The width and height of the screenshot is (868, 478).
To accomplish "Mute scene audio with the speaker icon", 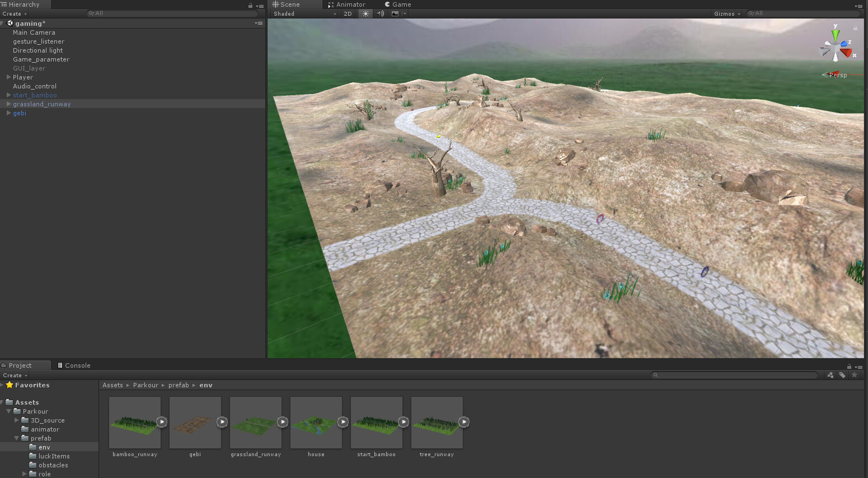I will pos(380,13).
